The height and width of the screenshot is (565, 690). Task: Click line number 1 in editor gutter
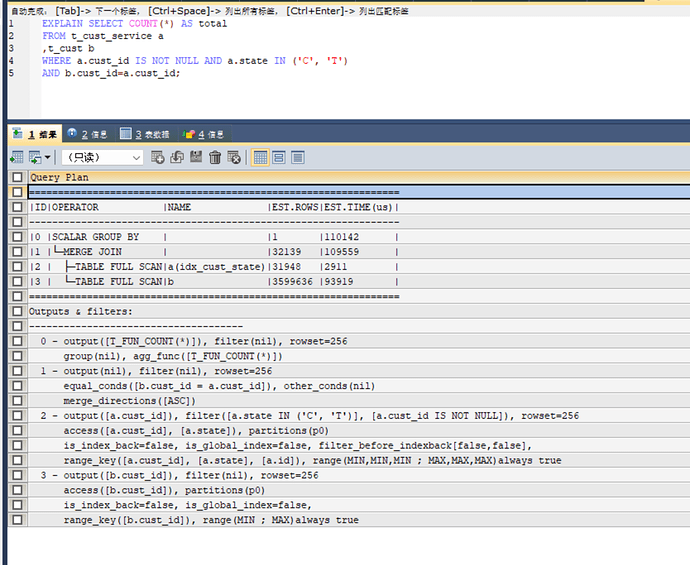[11, 23]
